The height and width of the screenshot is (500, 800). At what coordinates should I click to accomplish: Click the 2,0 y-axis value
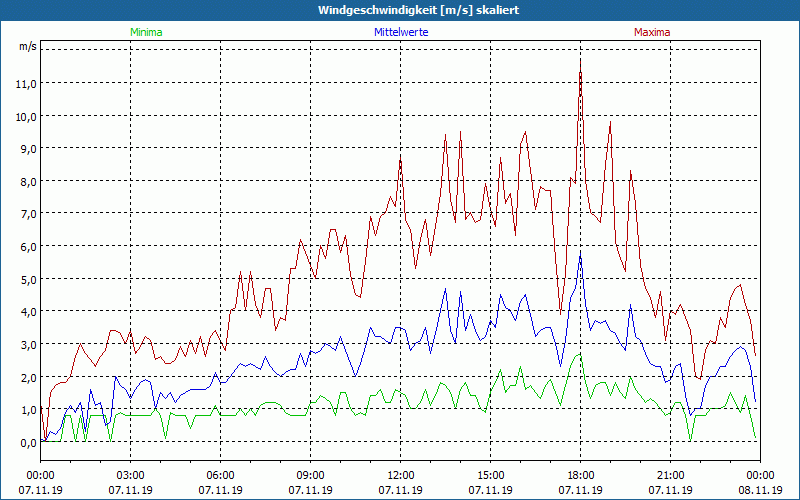click(29, 378)
